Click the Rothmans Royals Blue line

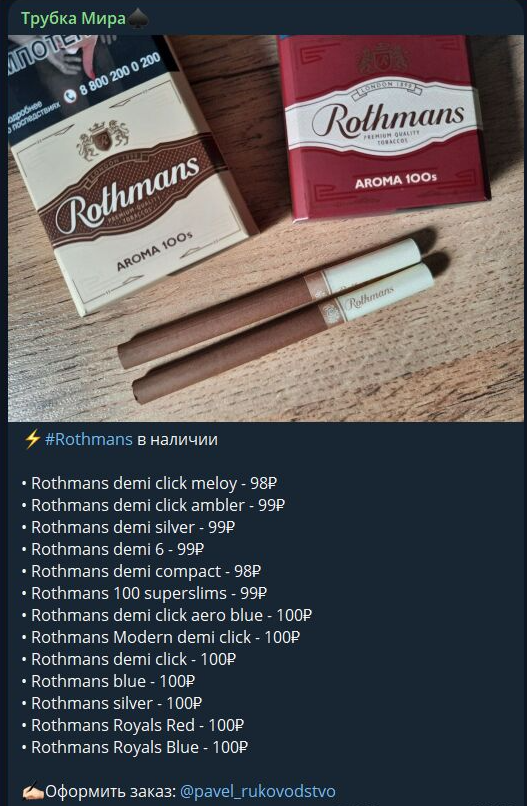coord(135,748)
